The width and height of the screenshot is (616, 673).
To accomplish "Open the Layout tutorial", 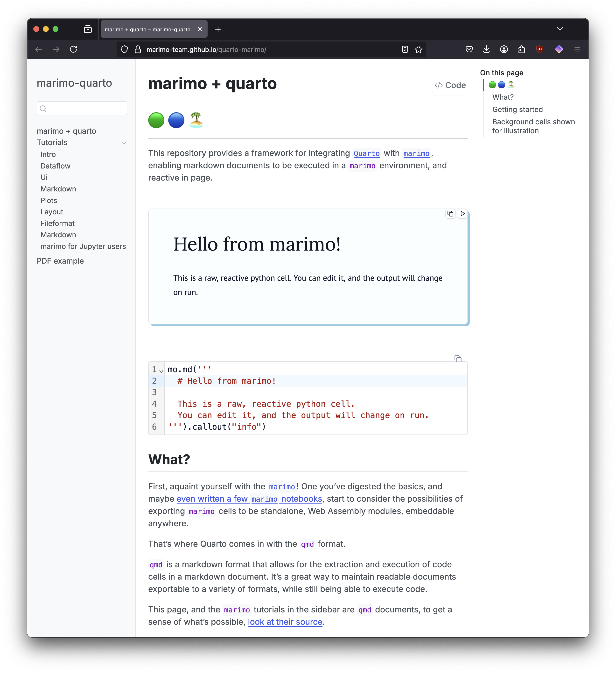I will click(x=52, y=212).
